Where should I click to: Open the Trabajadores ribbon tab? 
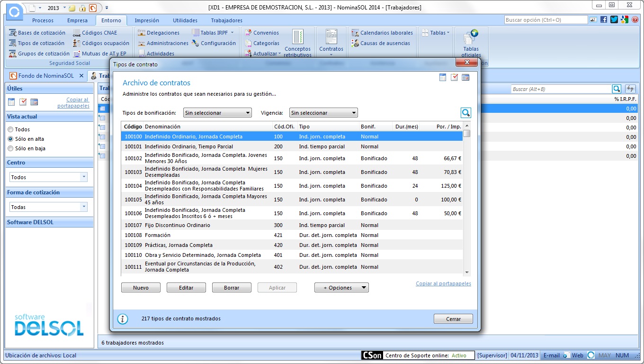[x=226, y=20]
